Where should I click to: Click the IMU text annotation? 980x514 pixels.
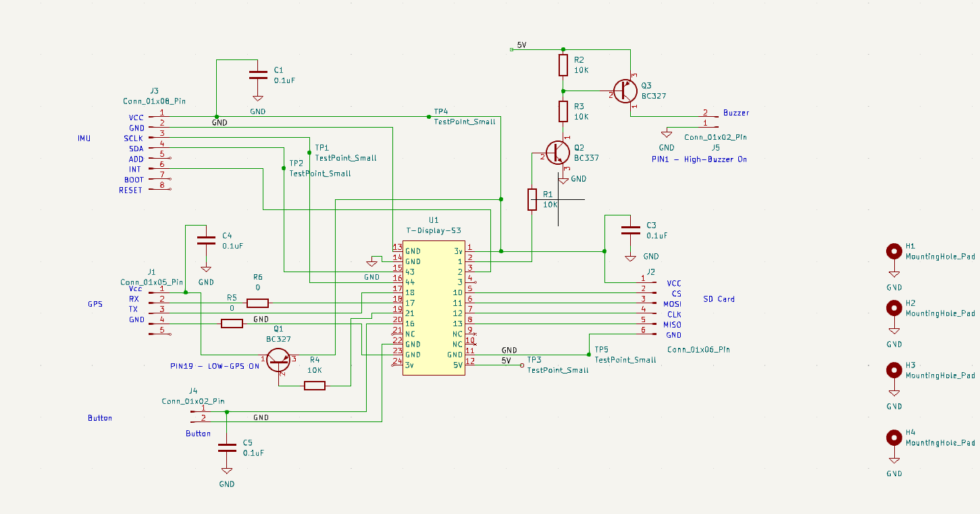pyautogui.click(x=84, y=138)
